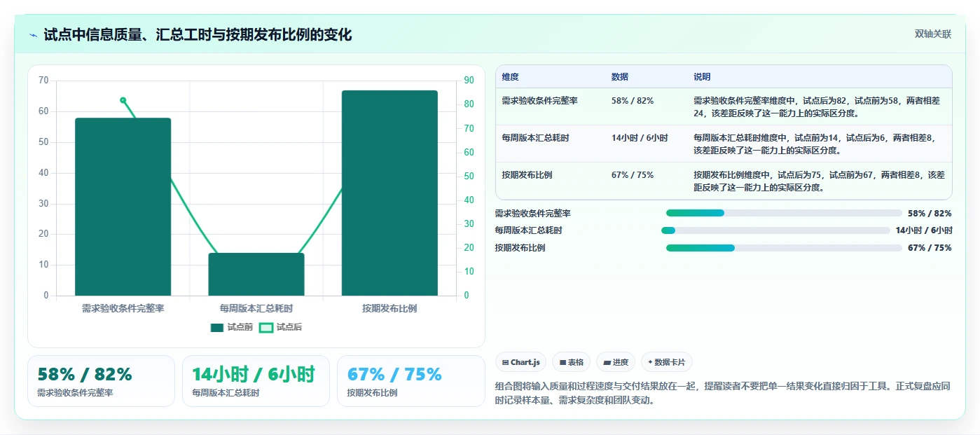
Task: Click the lightning icon beside the title
Action: pyautogui.click(x=34, y=35)
